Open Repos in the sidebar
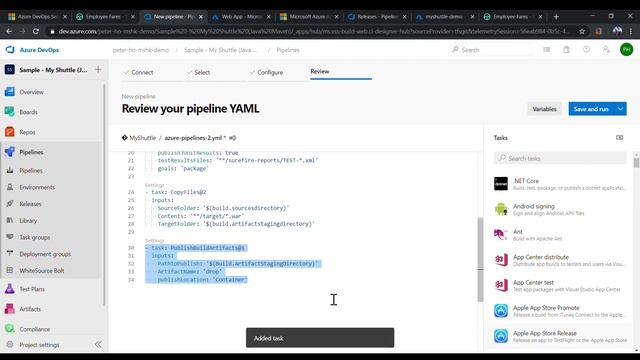Image resolution: width=640 pixels, height=360 pixels. 27,132
